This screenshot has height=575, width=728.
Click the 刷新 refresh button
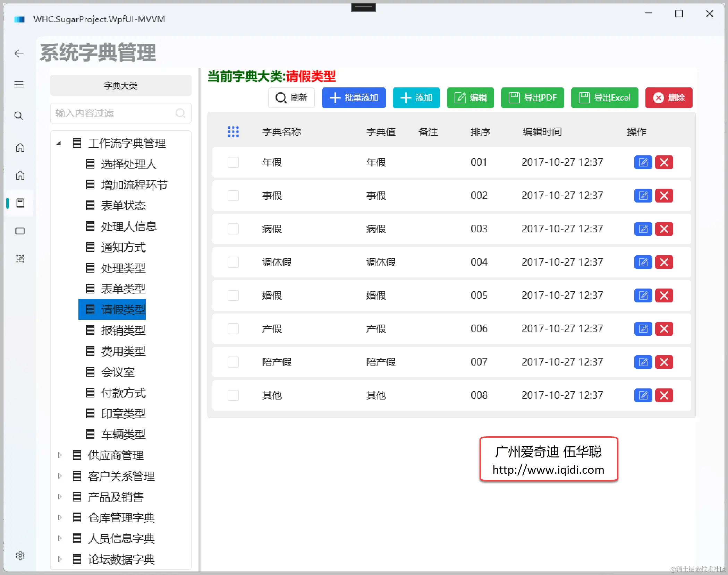tap(291, 98)
